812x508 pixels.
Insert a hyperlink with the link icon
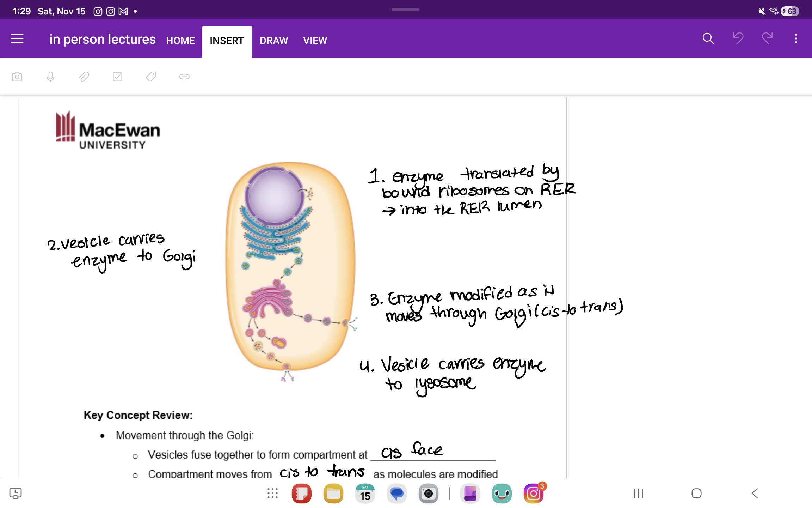(184, 76)
